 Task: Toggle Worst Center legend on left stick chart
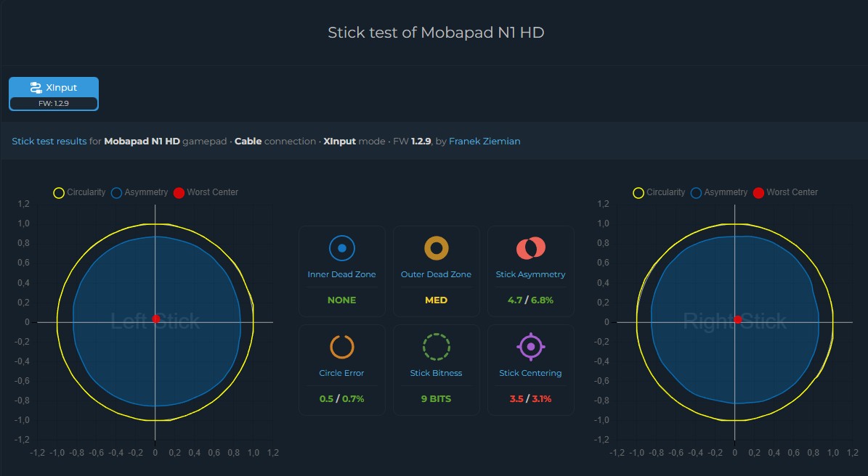pos(206,192)
